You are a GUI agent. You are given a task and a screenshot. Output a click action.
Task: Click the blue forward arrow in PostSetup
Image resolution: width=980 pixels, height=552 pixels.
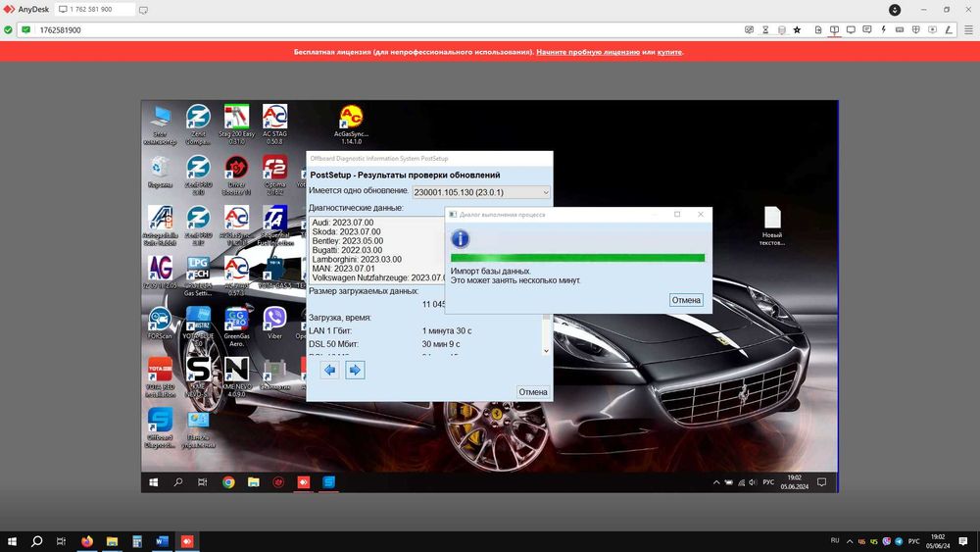[x=355, y=370]
